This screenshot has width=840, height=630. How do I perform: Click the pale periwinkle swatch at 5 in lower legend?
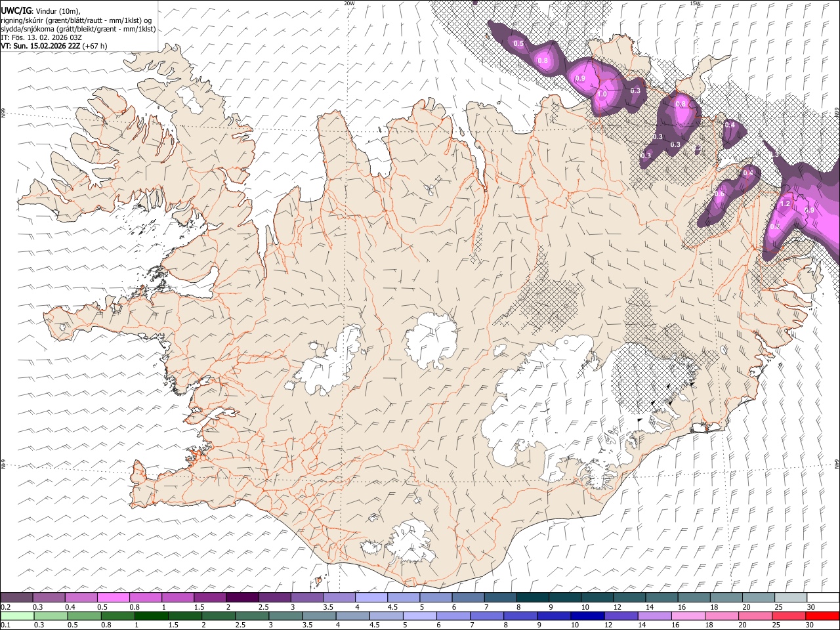pos(419,616)
